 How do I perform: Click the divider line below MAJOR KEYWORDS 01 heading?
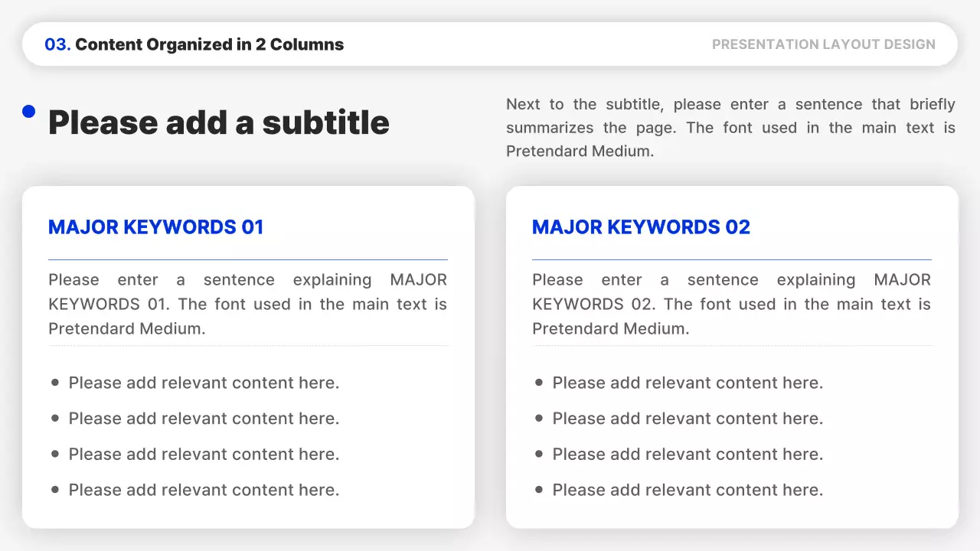pos(247,260)
